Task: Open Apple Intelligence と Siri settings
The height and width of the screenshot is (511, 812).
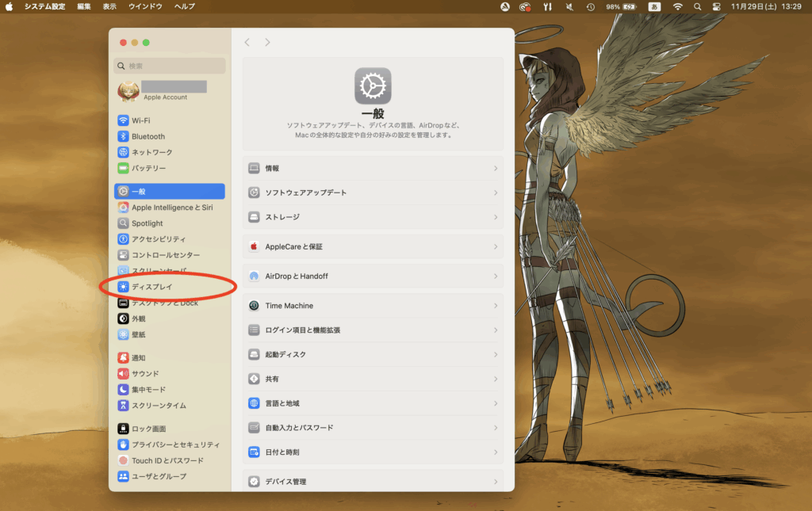Action: click(171, 208)
